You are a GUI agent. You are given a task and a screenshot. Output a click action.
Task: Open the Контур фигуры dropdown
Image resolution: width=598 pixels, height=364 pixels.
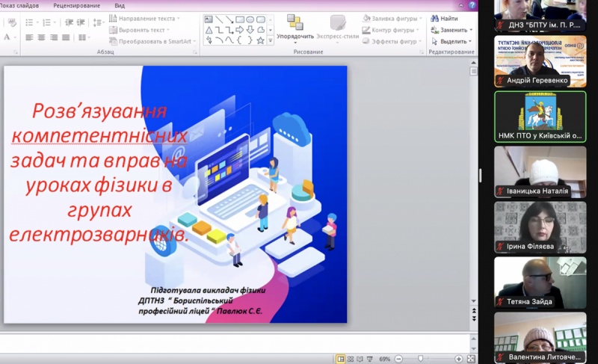(394, 30)
